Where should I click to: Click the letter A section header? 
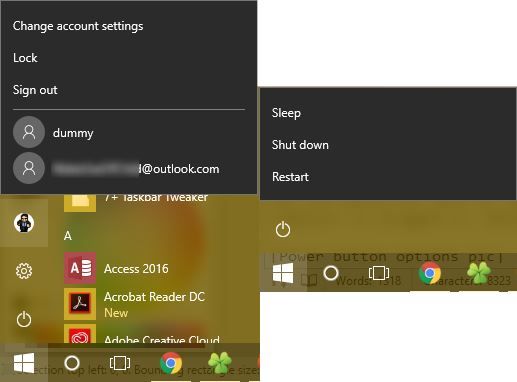[x=68, y=236]
